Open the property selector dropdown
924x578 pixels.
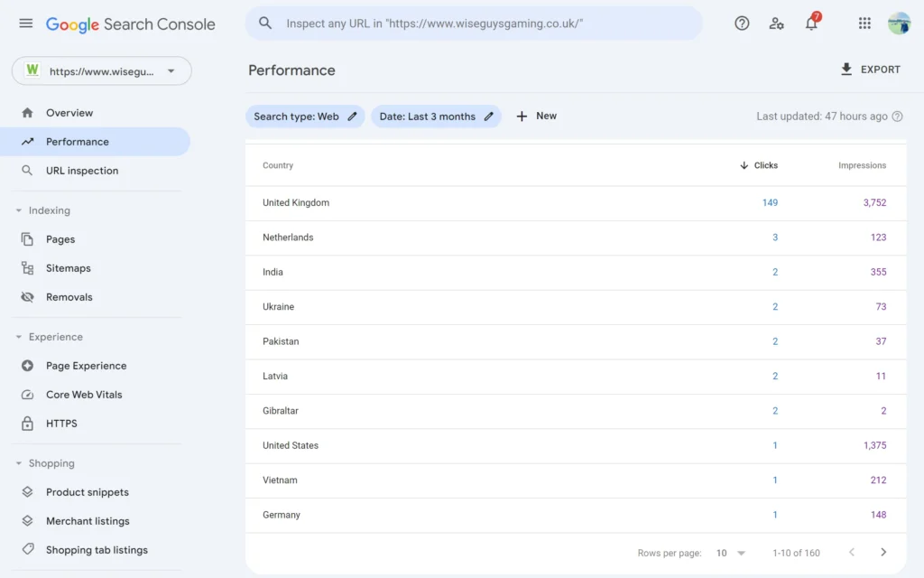click(101, 71)
